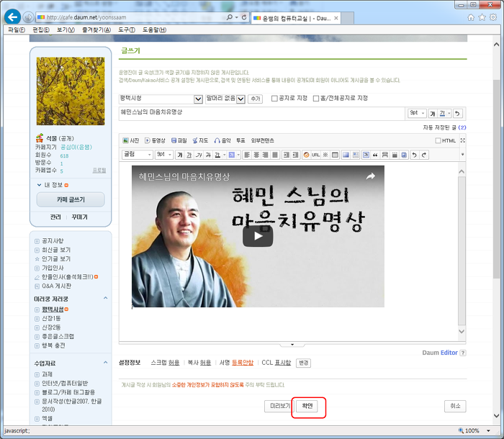Redo edit in editor toolbar

[424, 155]
